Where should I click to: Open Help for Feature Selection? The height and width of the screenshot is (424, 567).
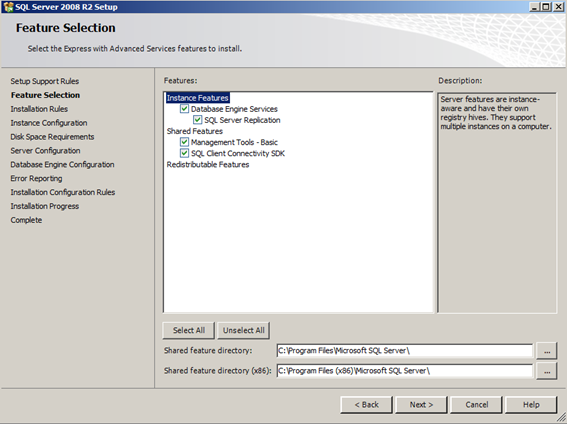click(531, 405)
